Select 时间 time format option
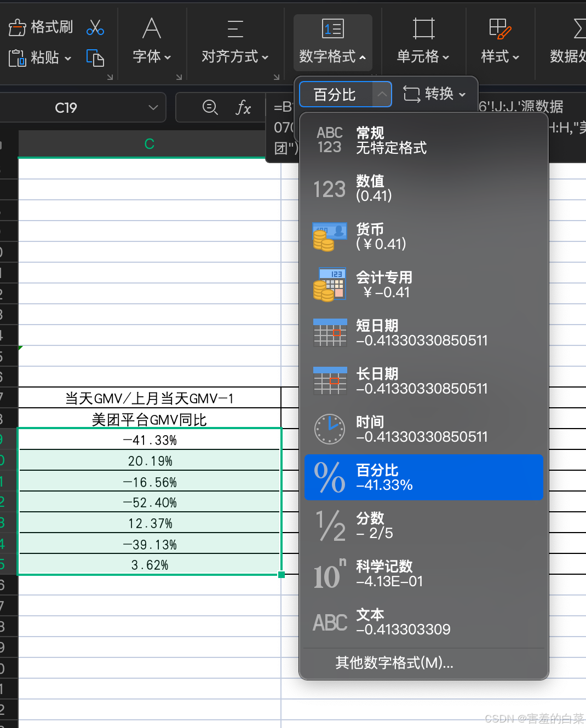 click(423, 429)
